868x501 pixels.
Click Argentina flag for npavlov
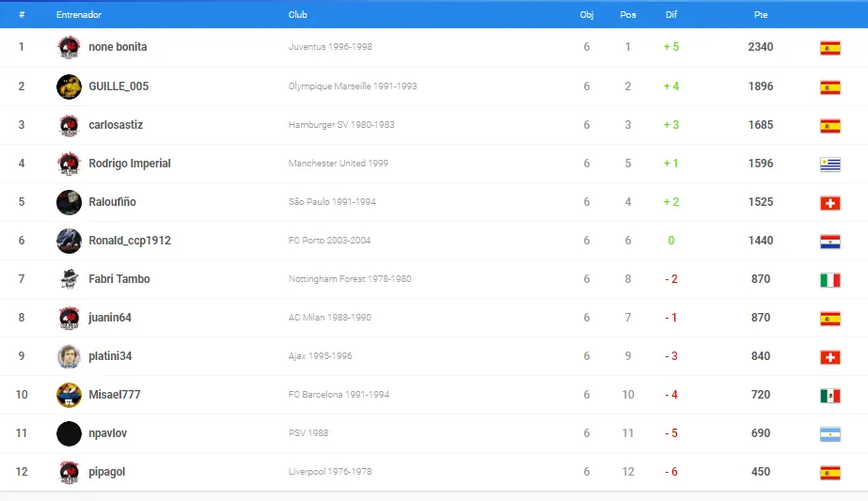click(x=829, y=434)
